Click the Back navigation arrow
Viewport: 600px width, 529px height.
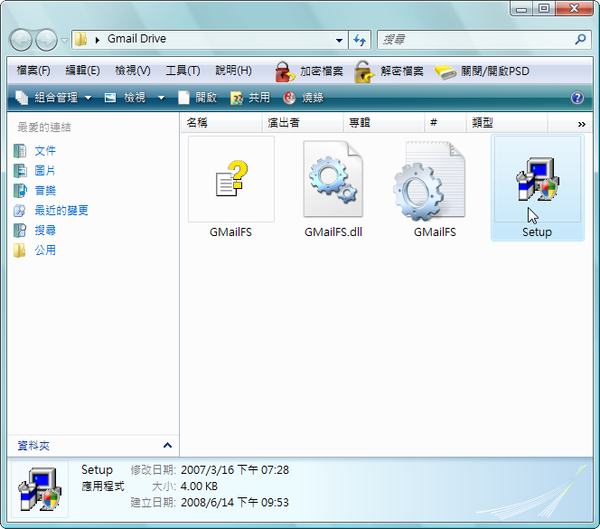(21, 40)
